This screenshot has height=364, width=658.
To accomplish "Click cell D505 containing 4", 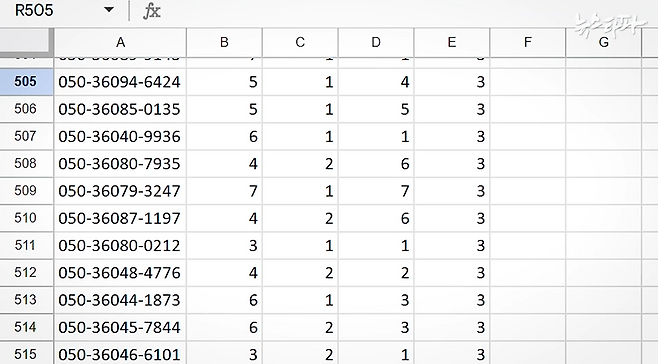I will (x=376, y=82).
